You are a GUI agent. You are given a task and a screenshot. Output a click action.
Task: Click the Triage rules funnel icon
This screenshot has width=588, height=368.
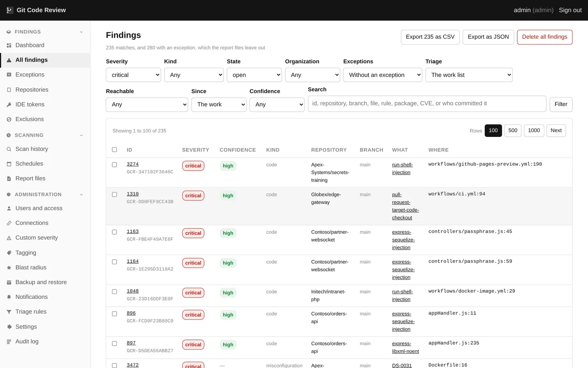tap(9, 312)
